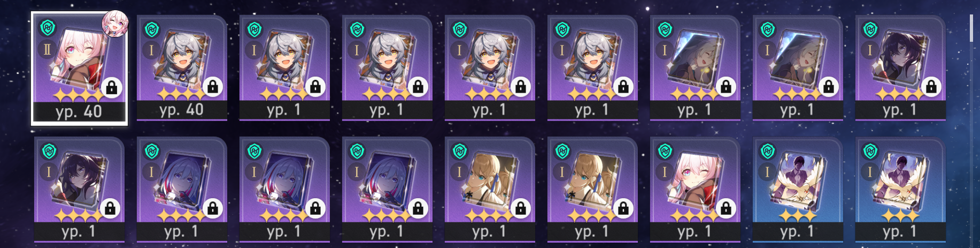Select the gray-haired ур. 1 card beside the ур. 40 one
The height and width of the screenshot is (248, 980).
pos(284,69)
